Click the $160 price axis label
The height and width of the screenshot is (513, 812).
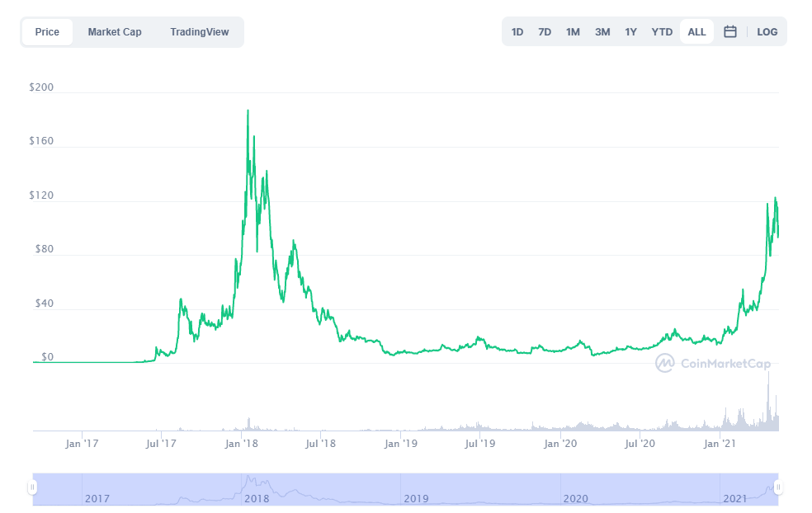click(x=41, y=141)
